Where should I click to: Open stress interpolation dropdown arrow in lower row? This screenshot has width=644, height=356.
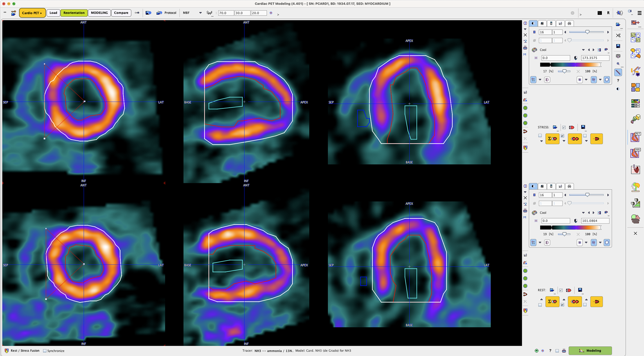point(540,80)
